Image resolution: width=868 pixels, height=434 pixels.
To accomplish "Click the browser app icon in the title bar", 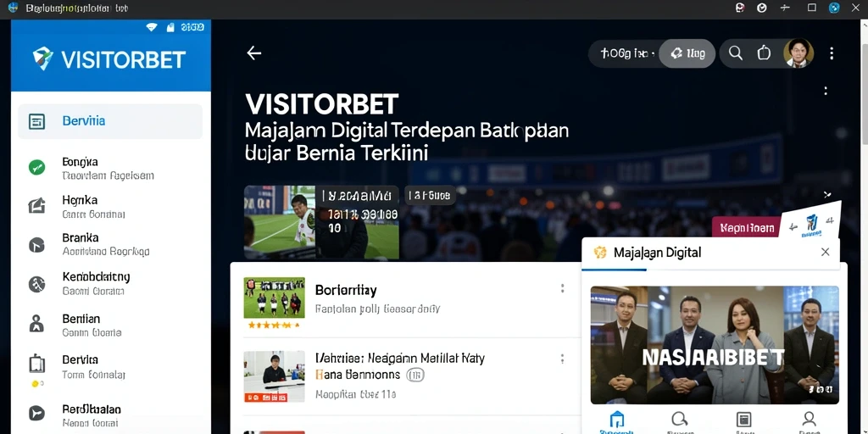I will pos(14,8).
